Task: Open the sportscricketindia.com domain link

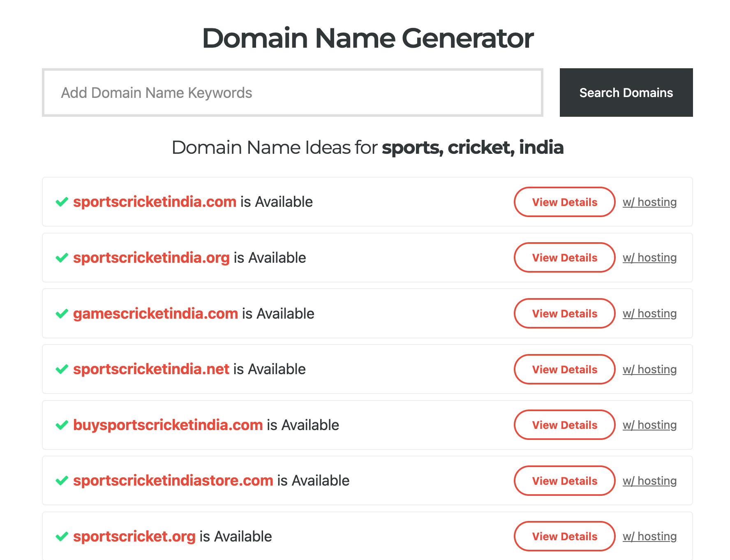Action: point(155,202)
